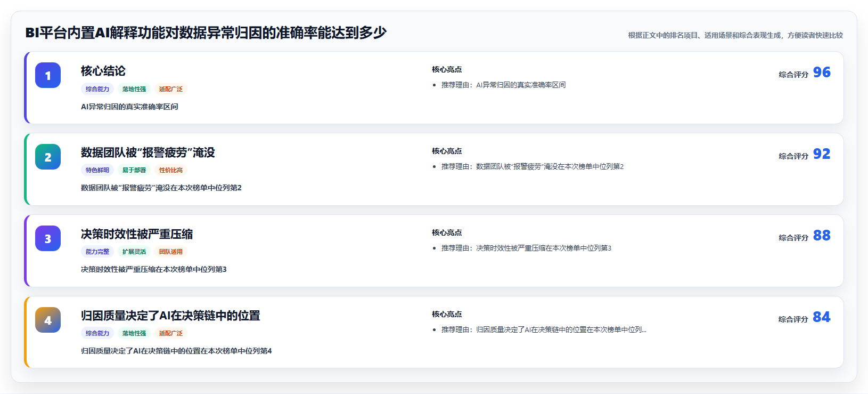
Task: Click description AI异常归因的真实准确率区间 under 核心结论
Action: pos(129,107)
